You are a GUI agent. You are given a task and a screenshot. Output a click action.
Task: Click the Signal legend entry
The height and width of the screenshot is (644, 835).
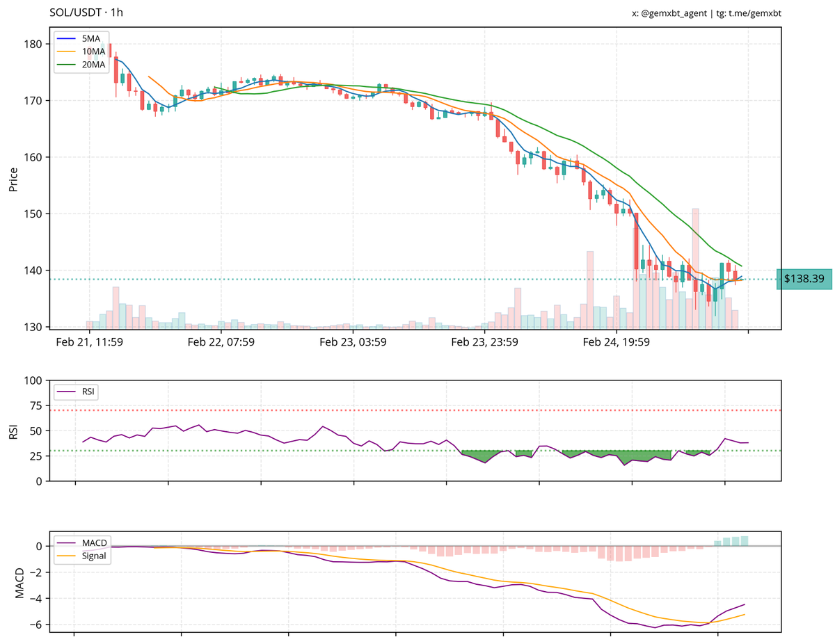click(83, 556)
